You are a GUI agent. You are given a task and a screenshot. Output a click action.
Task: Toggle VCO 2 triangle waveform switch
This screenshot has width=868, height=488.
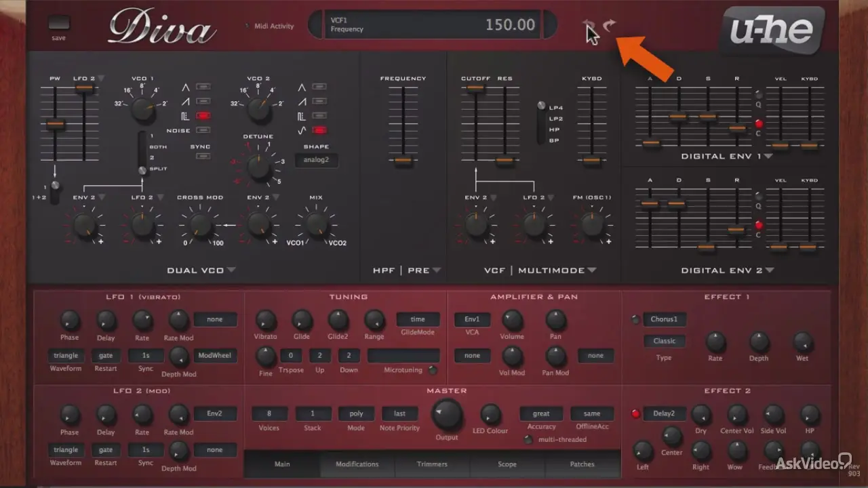[x=319, y=87]
